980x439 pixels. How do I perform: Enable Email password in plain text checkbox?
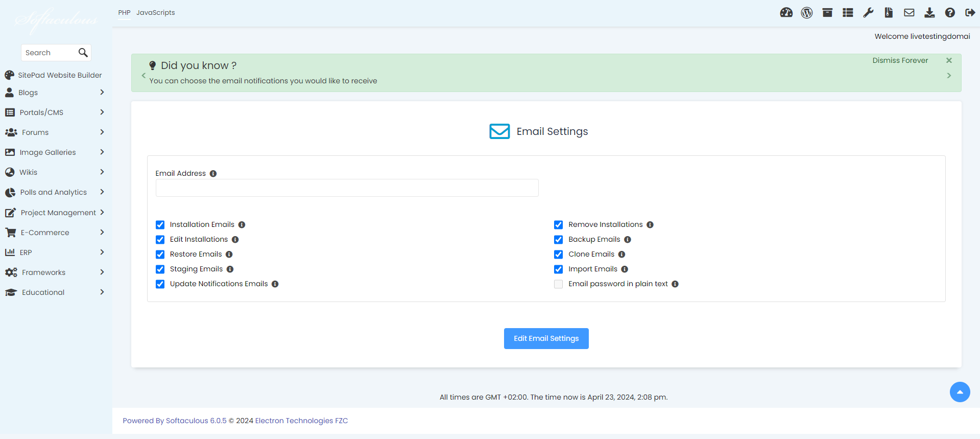559,284
